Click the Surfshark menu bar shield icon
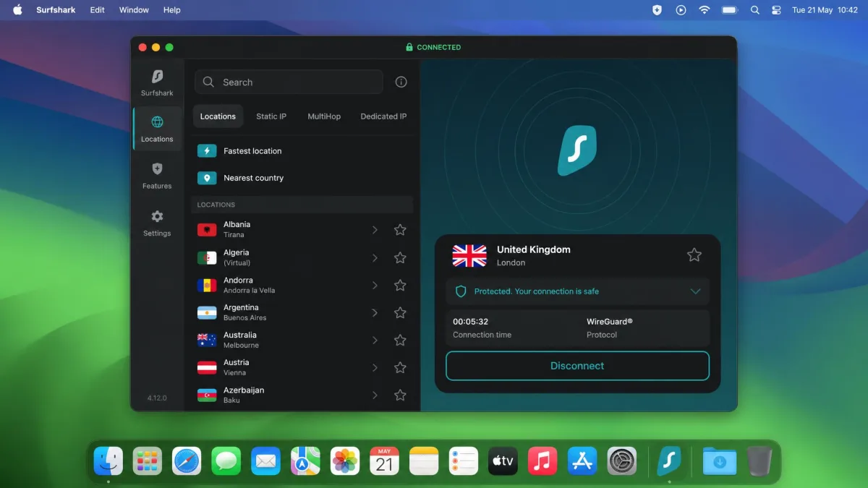This screenshot has width=868, height=488. (x=657, y=10)
